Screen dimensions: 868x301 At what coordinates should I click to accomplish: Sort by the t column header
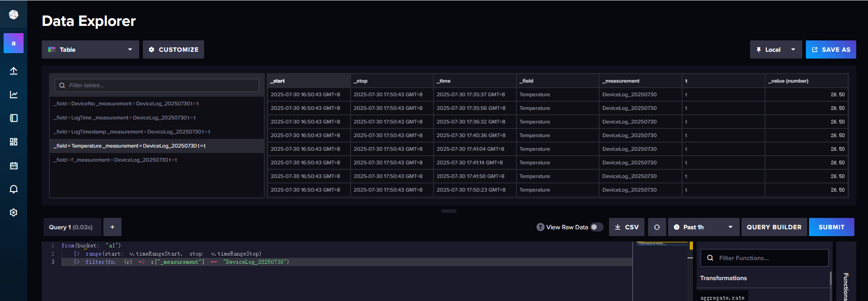pyautogui.click(x=723, y=81)
